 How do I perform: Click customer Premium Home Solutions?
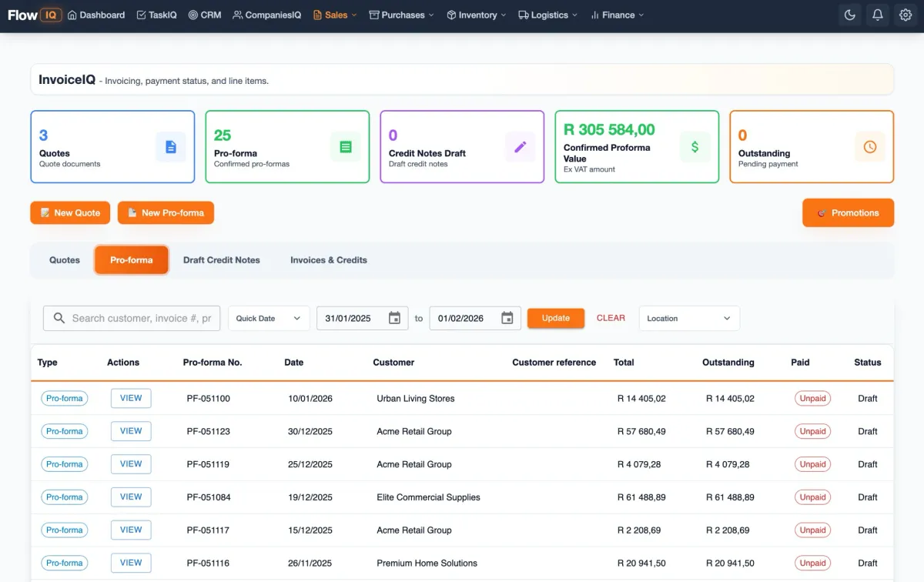coord(427,563)
